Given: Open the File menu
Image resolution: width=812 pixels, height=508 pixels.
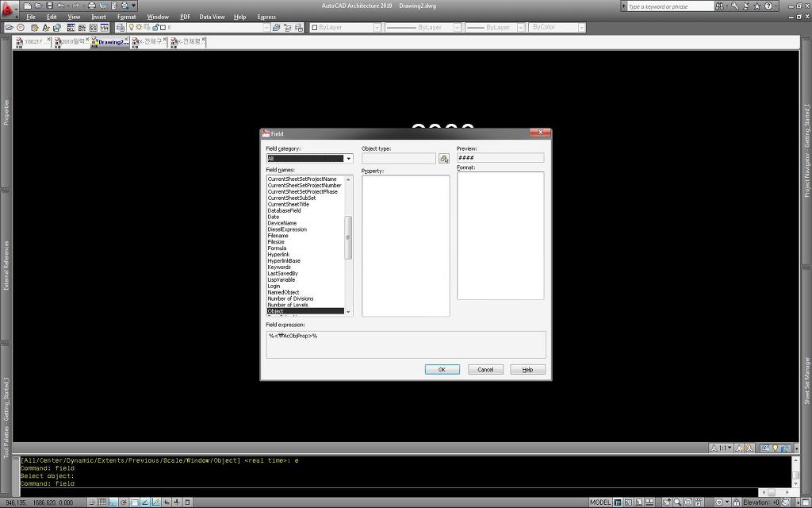Looking at the screenshot, I should coord(31,17).
